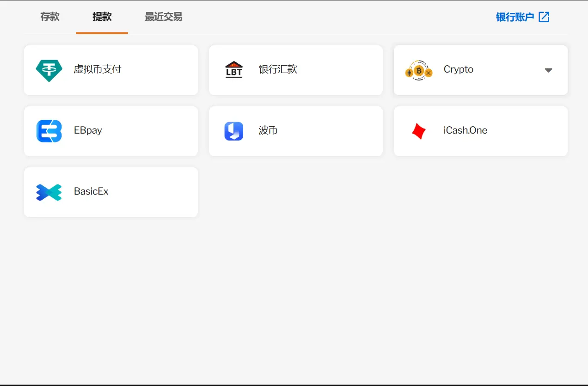
Task: Switch to the 最近交易 tab
Action: coord(163,17)
